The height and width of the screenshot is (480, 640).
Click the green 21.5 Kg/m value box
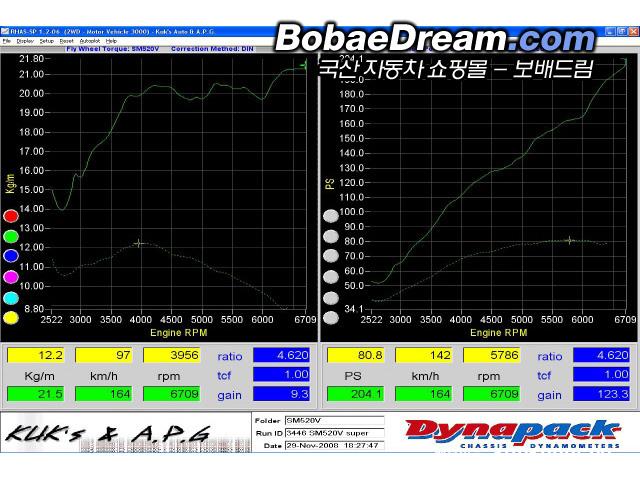pos(36,394)
